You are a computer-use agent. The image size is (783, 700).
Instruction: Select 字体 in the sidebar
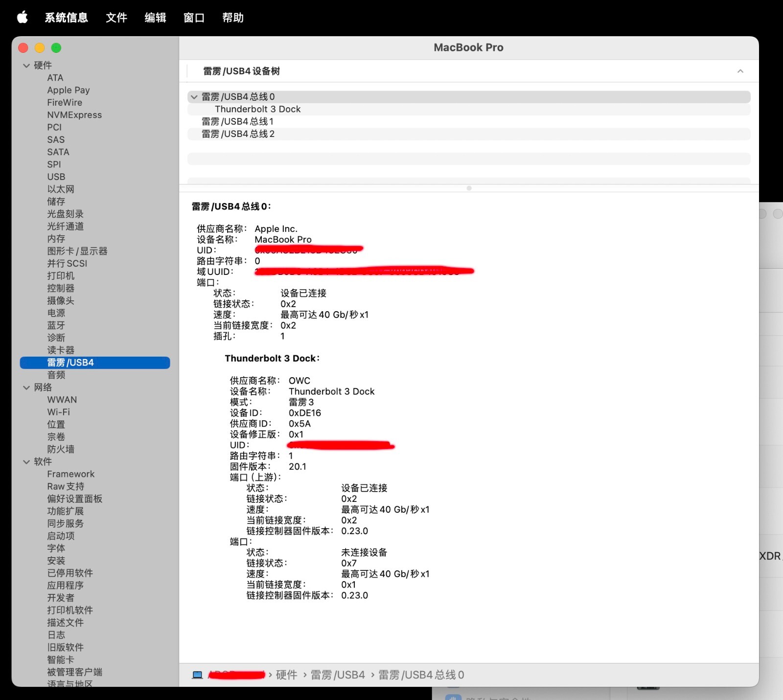(56, 549)
